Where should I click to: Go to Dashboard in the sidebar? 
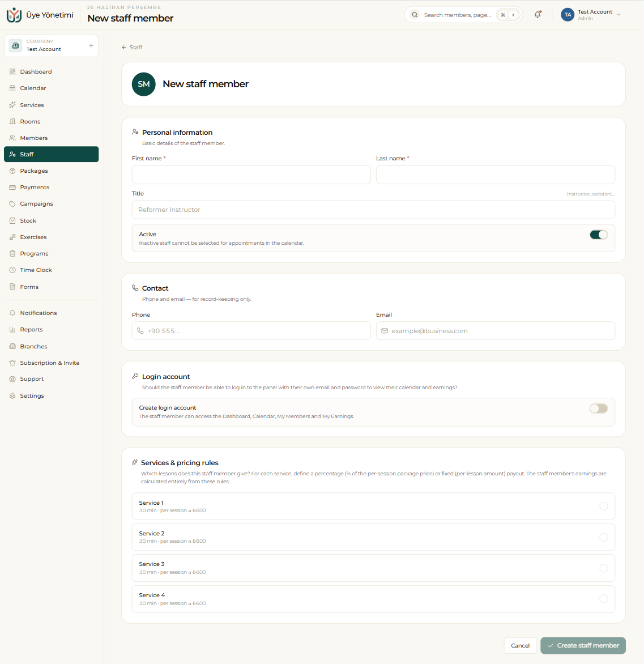coord(51,71)
